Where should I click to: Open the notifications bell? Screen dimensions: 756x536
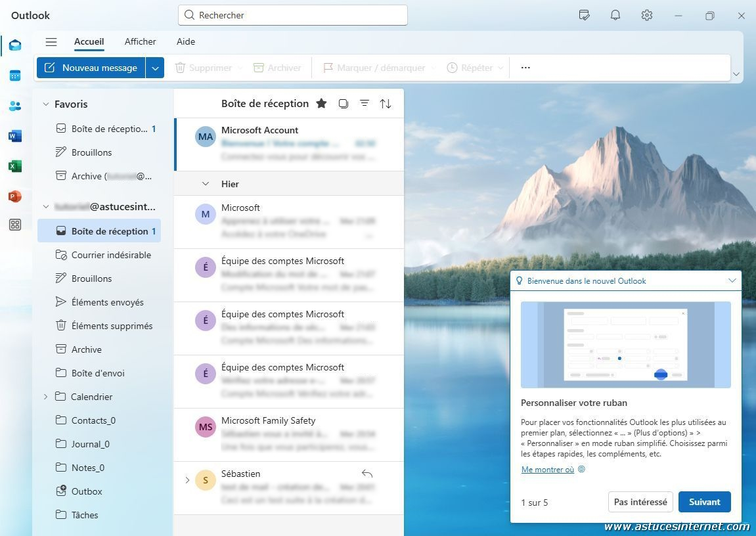click(x=615, y=15)
